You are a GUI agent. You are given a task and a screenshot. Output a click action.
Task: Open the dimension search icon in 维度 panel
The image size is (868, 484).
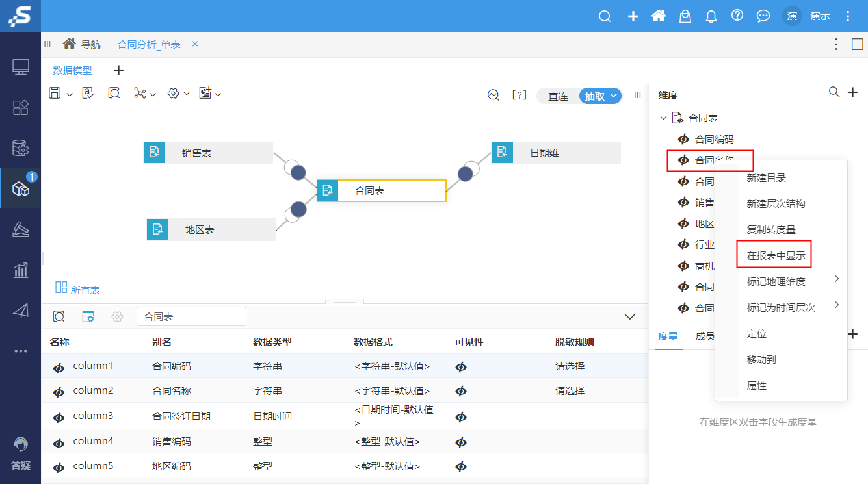point(834,92)
